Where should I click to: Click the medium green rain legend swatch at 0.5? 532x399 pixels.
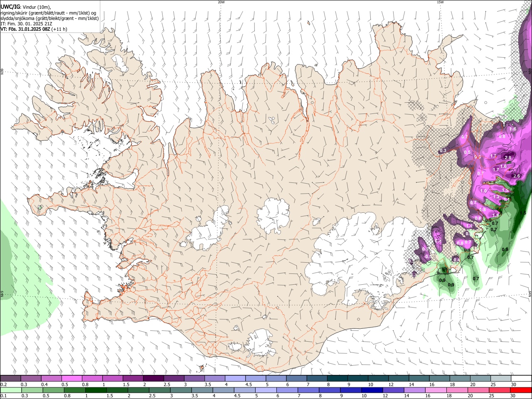(x=53, y=390)
